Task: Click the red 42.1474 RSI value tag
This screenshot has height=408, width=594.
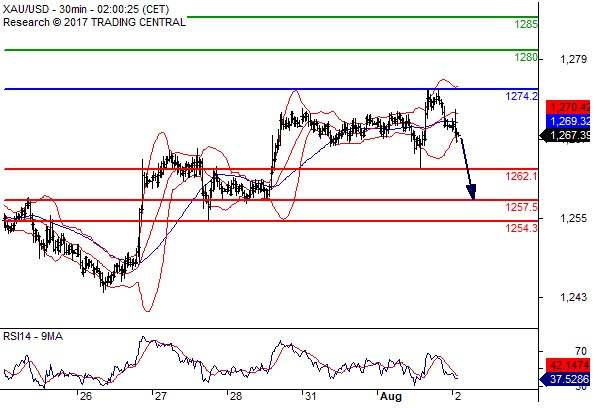Action: coord(568,366)
